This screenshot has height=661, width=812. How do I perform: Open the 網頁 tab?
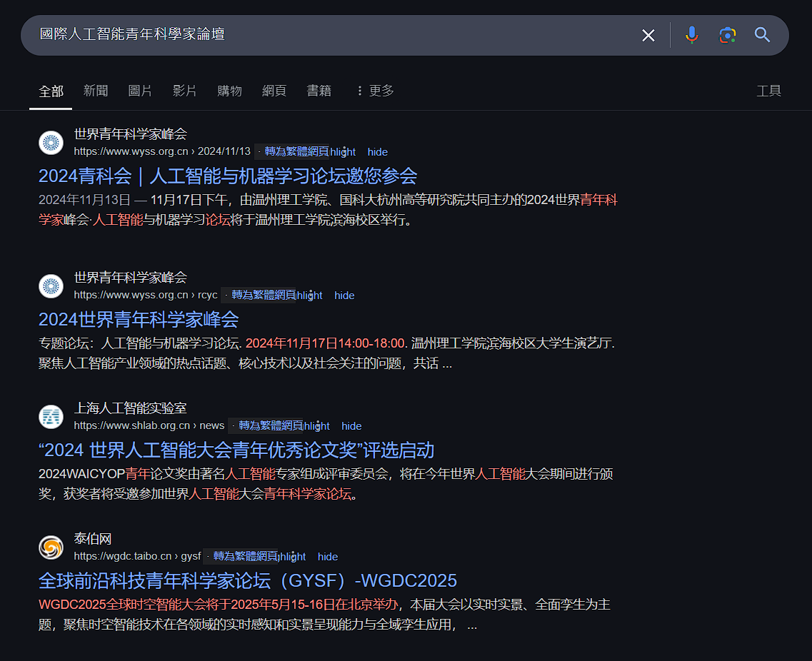(x=274, y=91)
